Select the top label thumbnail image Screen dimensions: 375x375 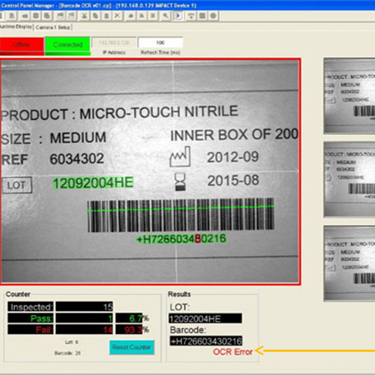pyautogui.click(x=349, y=96)
